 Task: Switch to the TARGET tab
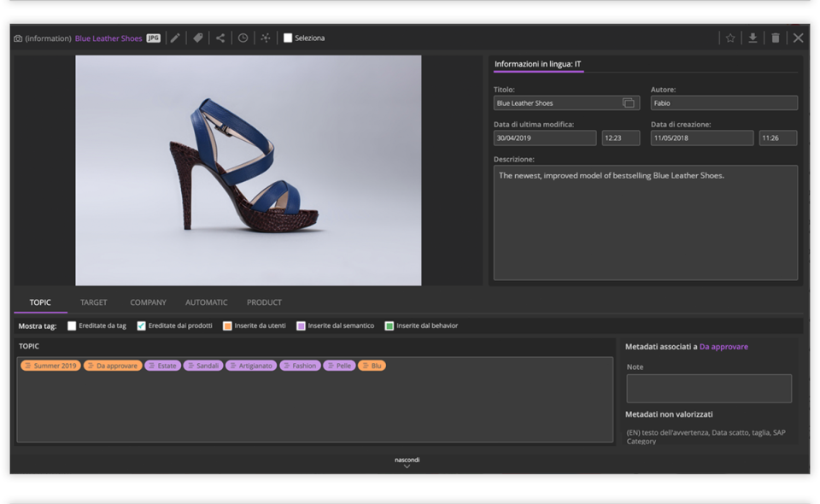point(94,302)
